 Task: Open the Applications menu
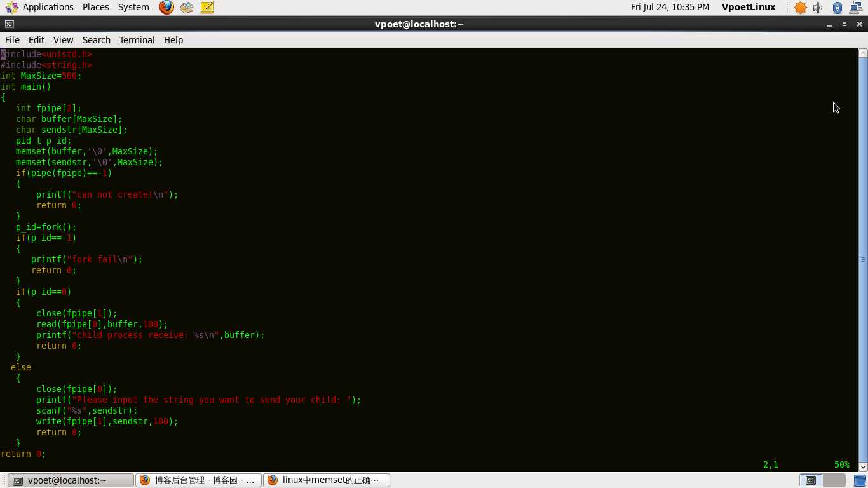(x=48, y=7)
